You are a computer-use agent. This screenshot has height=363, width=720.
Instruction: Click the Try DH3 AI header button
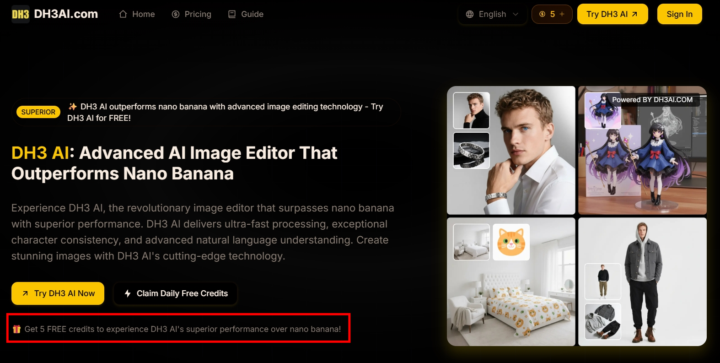(612, 14)
